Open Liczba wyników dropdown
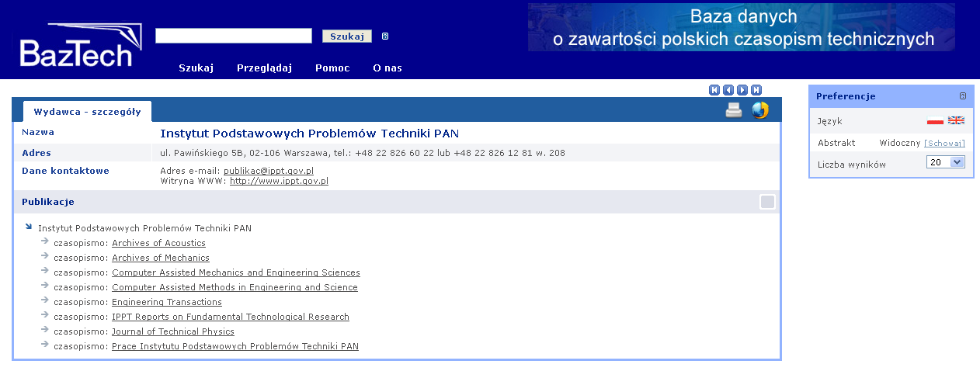This screenshot has height=392, width=980. [x=946, y=162]
